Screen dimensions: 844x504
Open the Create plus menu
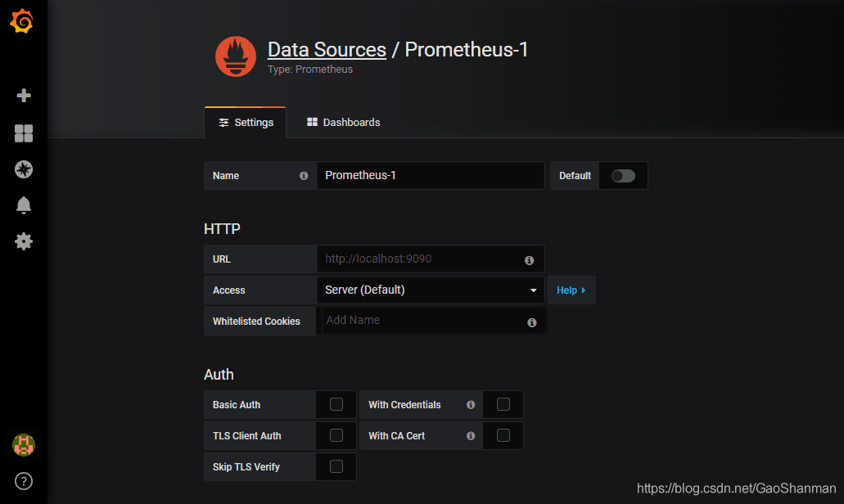24,96
